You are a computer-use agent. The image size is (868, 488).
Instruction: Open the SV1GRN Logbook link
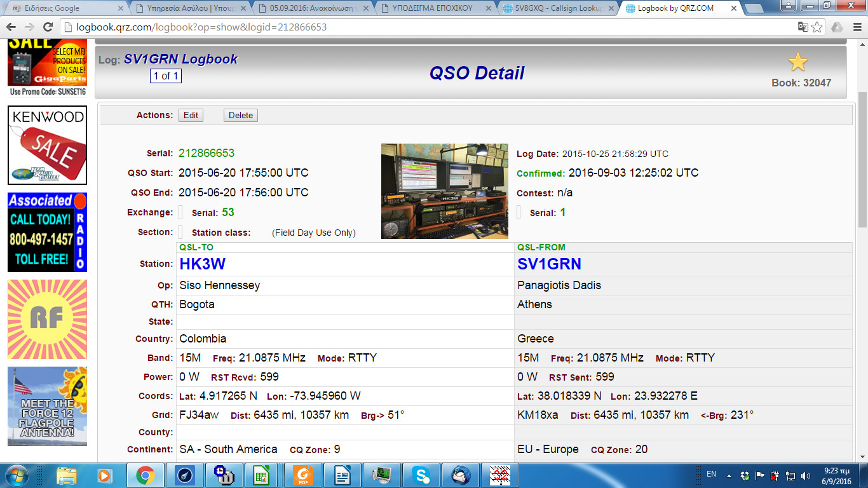(180, 58)
